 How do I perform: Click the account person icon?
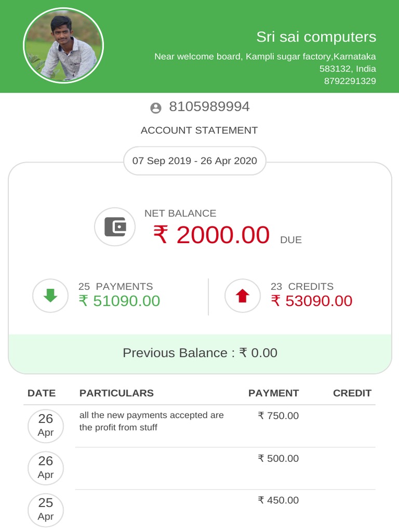[156, 108]
